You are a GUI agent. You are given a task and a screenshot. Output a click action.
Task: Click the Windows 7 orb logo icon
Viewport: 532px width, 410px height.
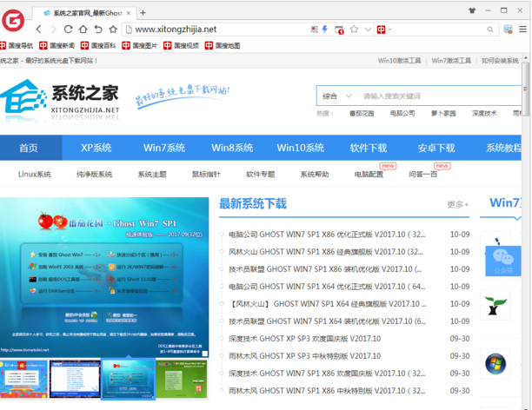[x=495, y=364]
